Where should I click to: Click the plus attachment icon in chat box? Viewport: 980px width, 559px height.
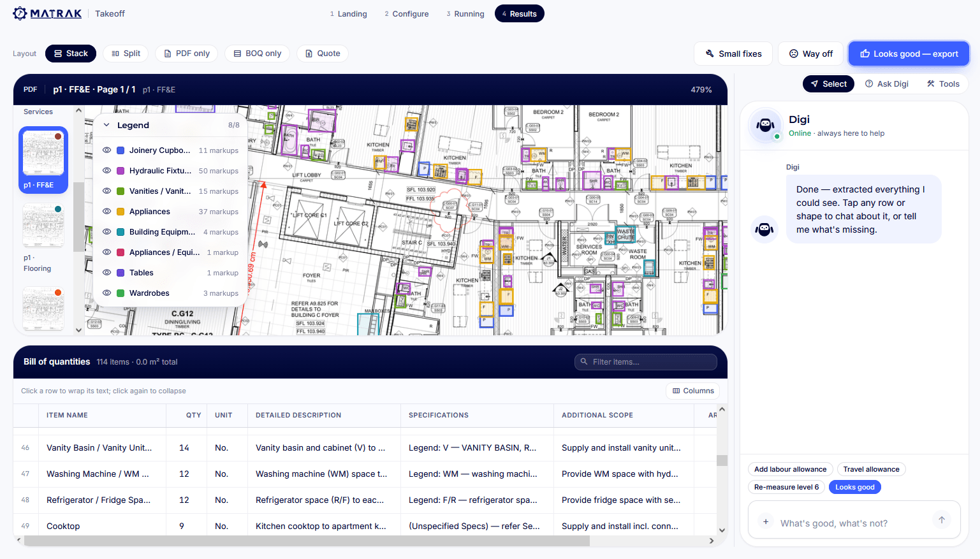coord(766,521)
